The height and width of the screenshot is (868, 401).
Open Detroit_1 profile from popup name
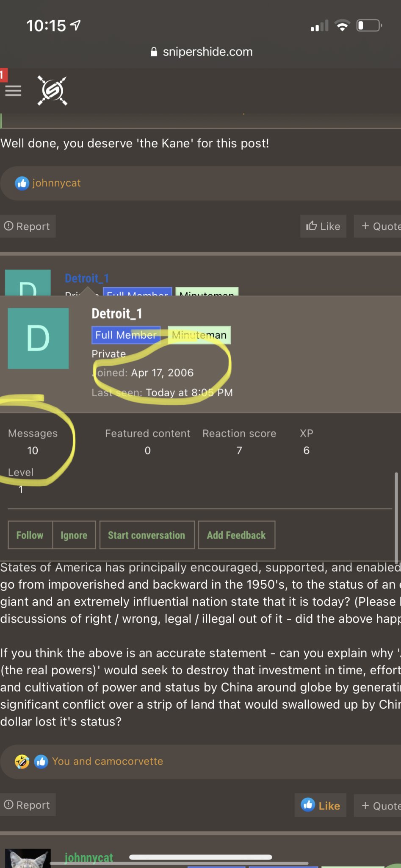pyautogui.click(x=117, y=314)
